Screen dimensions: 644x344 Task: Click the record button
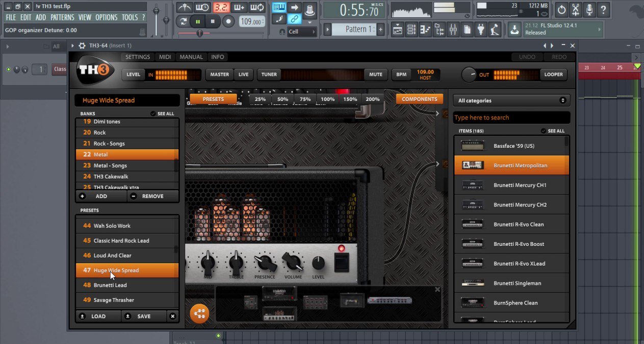228,21
